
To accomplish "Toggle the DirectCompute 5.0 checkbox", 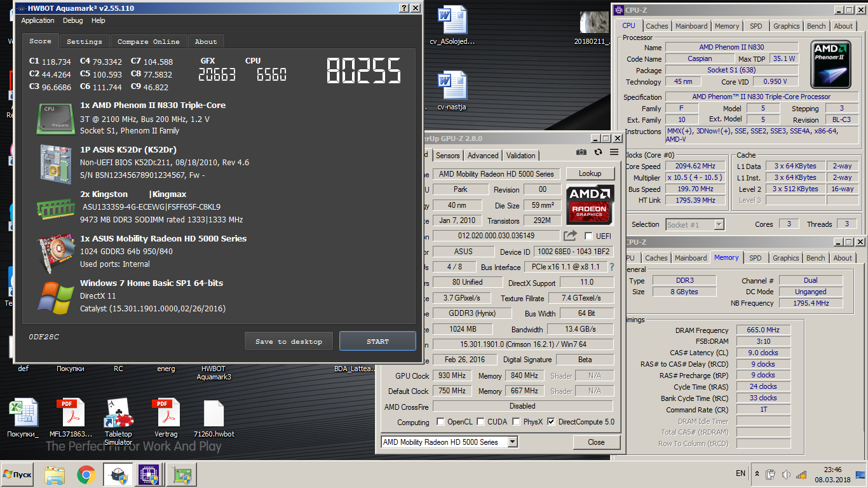I will coord(551,422).
